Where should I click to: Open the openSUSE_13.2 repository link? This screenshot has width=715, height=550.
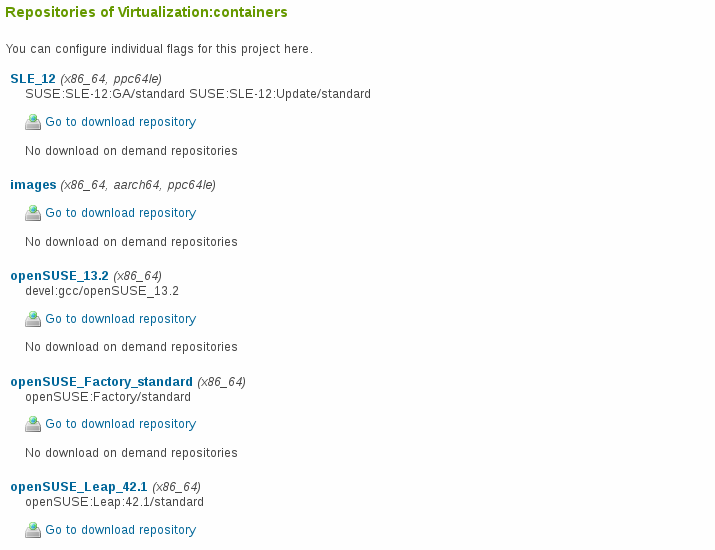pyautogui.click(x=59, y=276)
